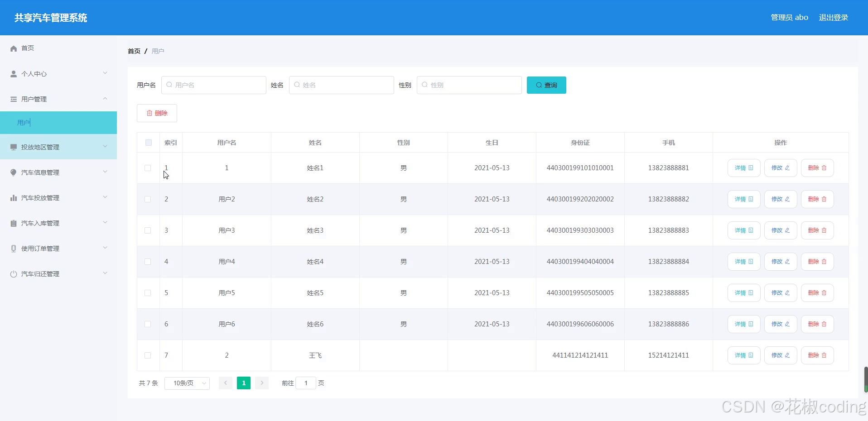Screen dimensions: 868x421
Task: Click the list icon beside 用户管理
Action: pyautogui.click(x=14, y=99)
